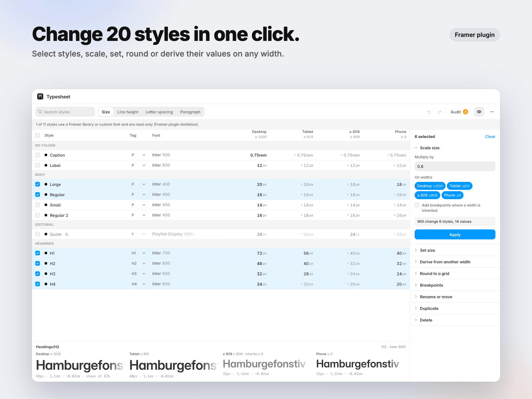The width and height of the screenshot is (532, 399).
Task: Click the Clear selection link
Action: tap(490, 137)
